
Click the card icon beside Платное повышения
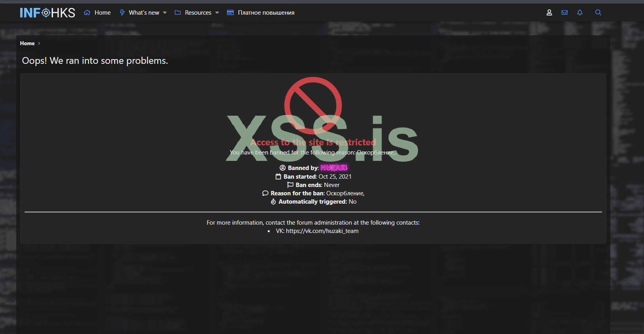pyautogui.click(x=230, y=13)
